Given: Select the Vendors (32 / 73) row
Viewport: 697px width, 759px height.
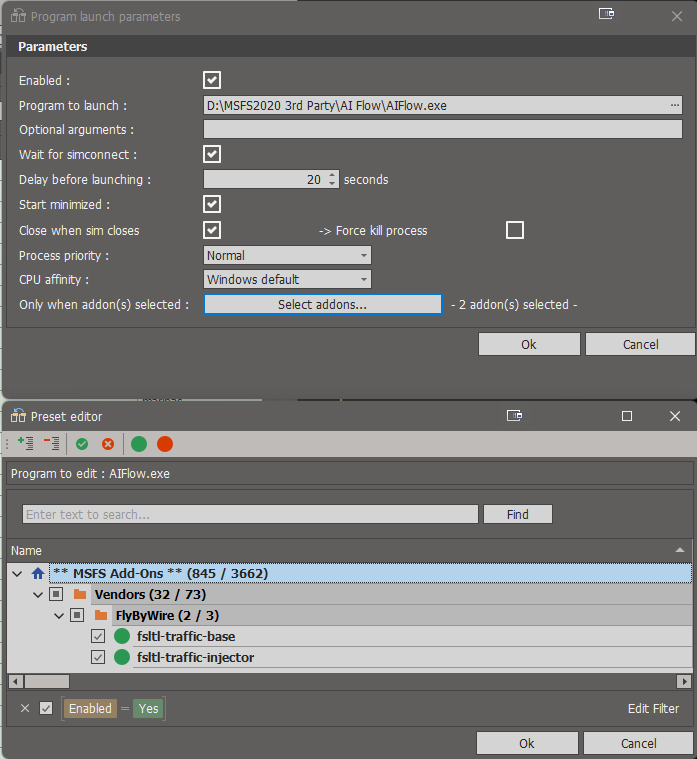Looking at the screenshot, I should [x=391, y=594].
